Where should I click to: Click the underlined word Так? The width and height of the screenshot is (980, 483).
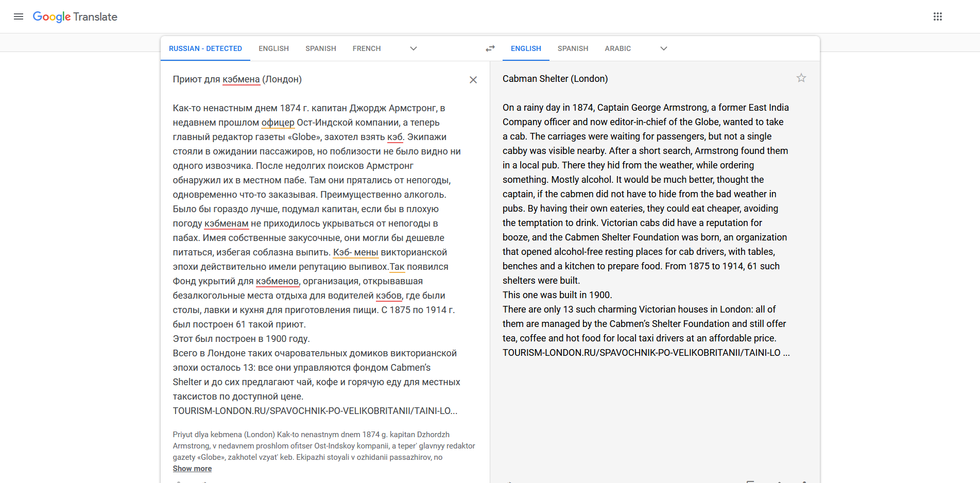[x=397, y=267]
